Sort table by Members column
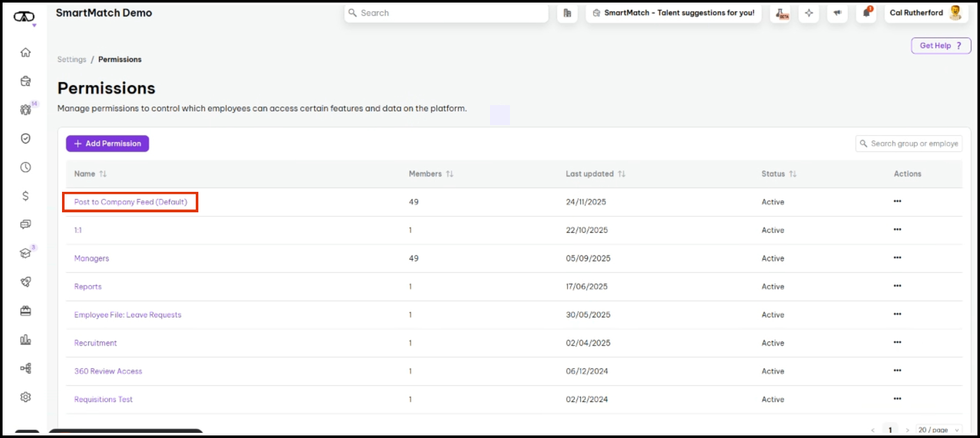 point(450,174)
